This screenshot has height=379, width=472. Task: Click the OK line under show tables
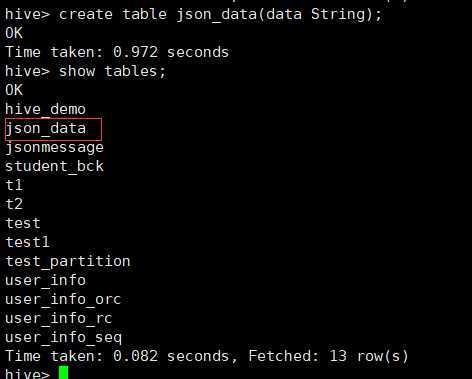pyautogui.click(x=14, y=90)
